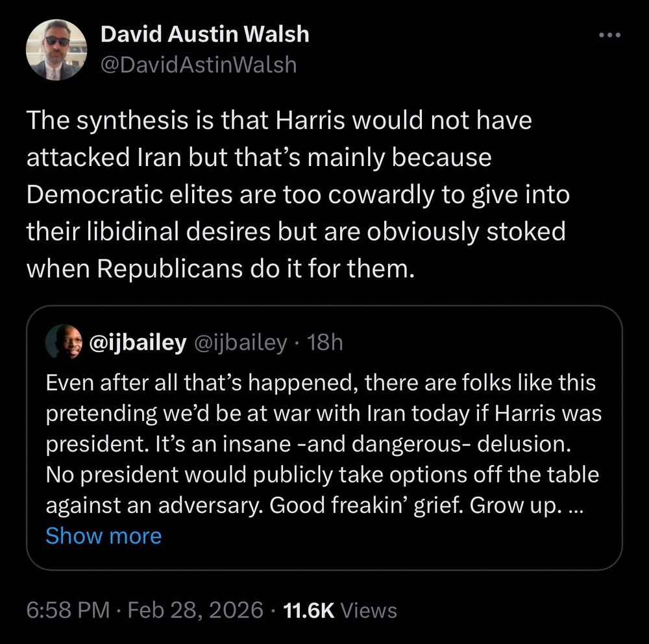Expand quoted post with Show more
649x644 pixels.
(x=104, y=536)
